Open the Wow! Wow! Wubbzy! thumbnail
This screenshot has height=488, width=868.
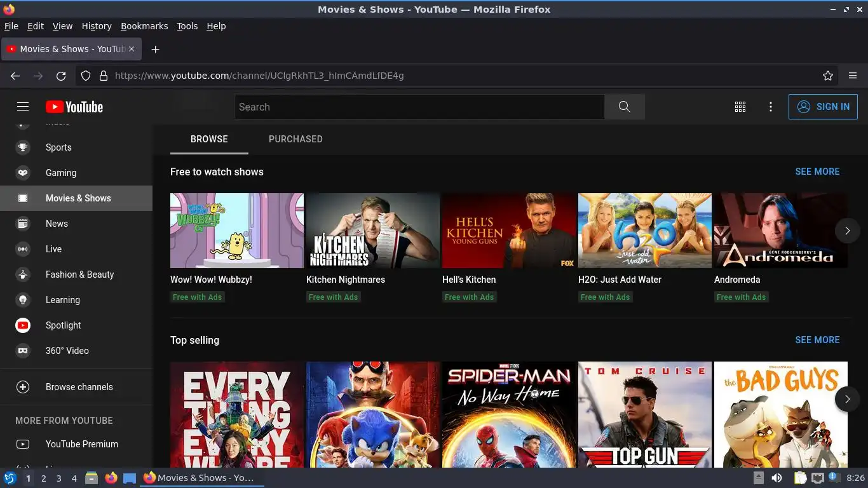click(x=237, y=231)
